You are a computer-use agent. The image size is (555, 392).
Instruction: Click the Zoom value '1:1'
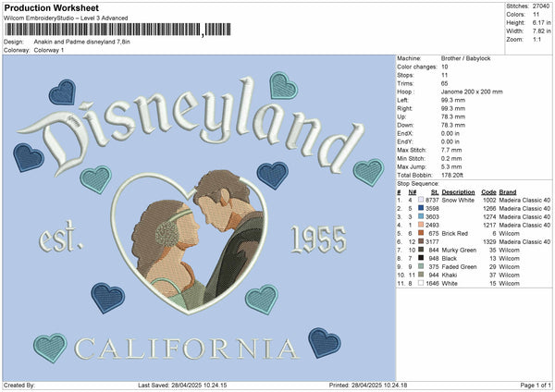[536, 39]
